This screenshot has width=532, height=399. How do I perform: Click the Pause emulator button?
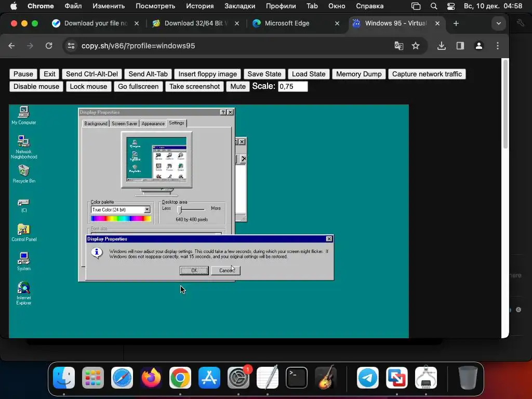(23, 74)
